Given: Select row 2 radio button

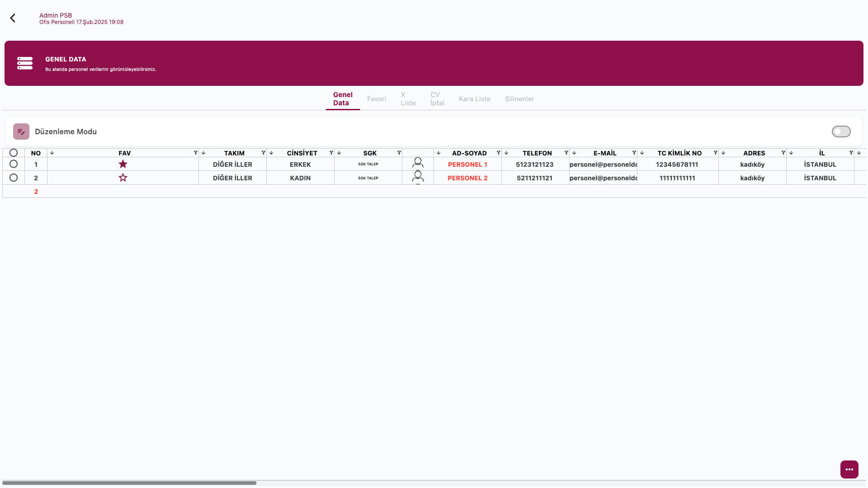Looking at the screenshot, I should pos(14,178).
